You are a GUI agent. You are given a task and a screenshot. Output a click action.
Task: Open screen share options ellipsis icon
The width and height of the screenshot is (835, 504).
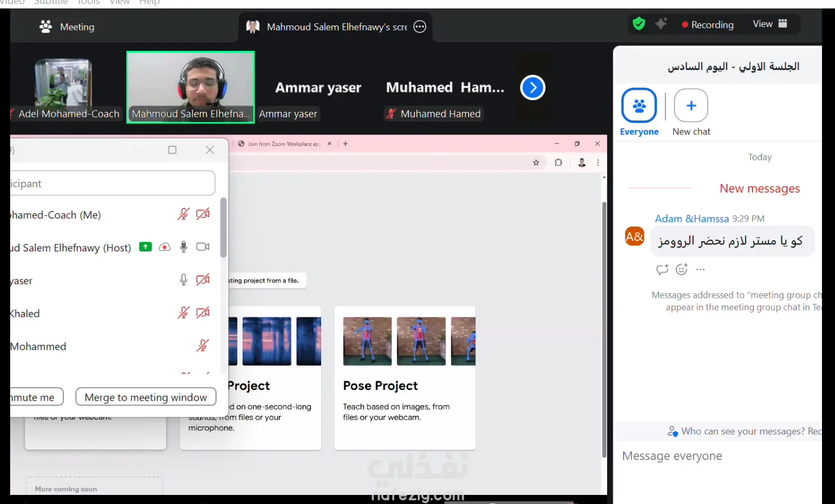click(x=419, y=27)
